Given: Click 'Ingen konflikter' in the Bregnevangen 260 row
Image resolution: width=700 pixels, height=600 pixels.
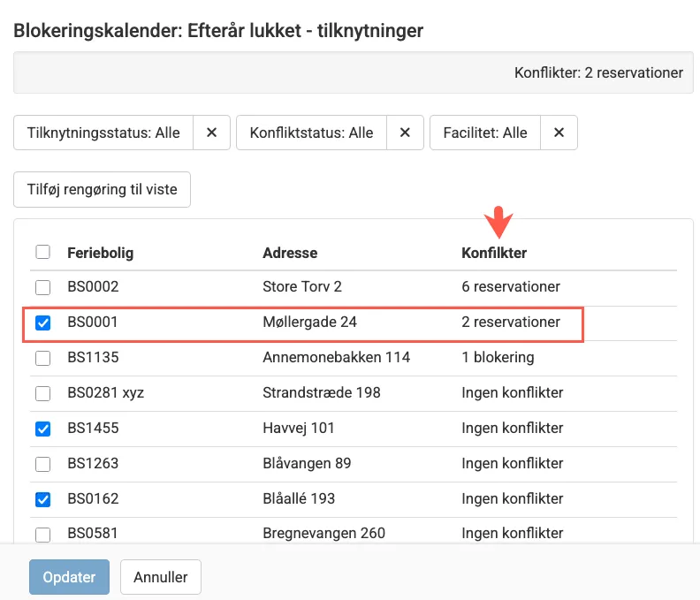Looking at the screenshot, I should (513, 533).
